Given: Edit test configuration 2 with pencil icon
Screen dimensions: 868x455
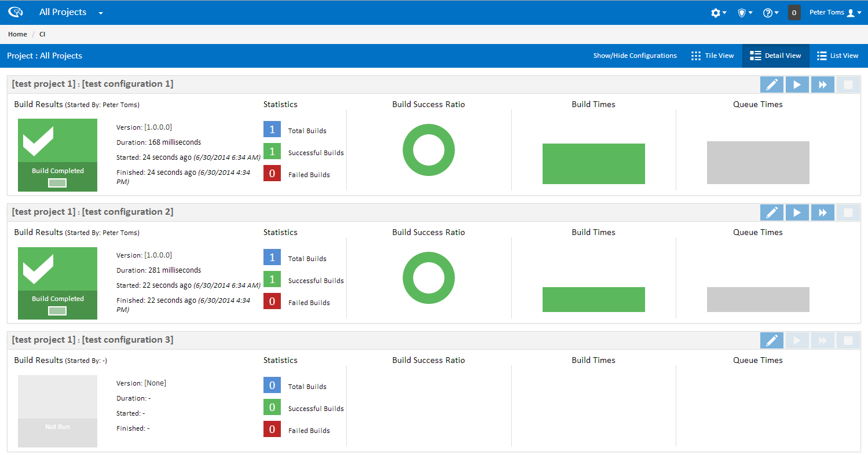Looking at the screenshot, I should point(772,212).
